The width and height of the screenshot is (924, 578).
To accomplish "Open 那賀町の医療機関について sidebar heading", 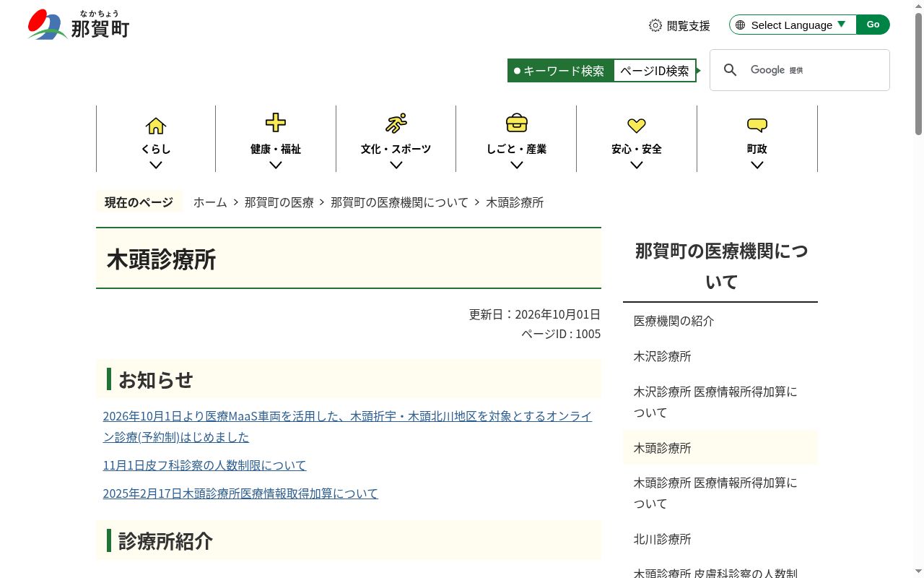I will [x=721, y=266].
